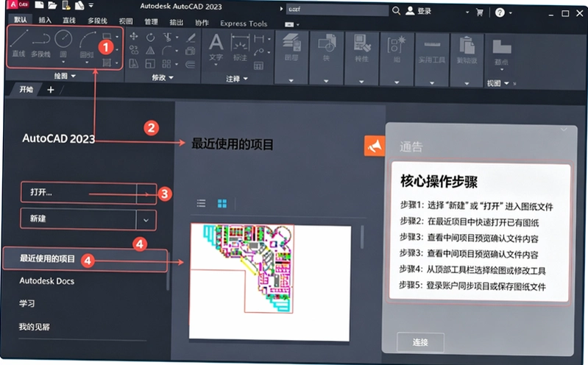
Task: Open the AutoCAD application menu logo
Action: pos(18,4)
